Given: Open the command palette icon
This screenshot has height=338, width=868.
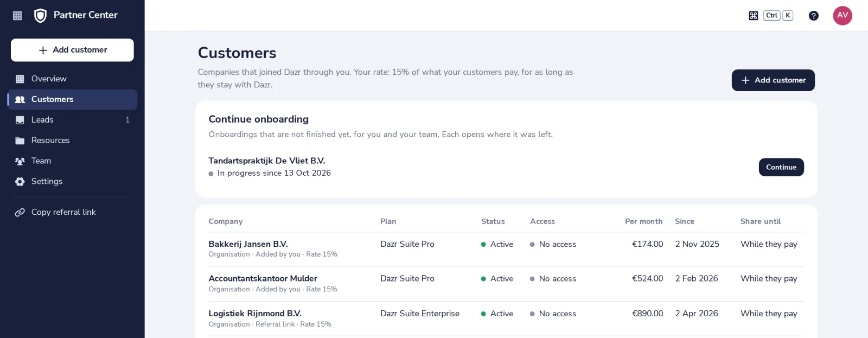Looking at the screenshot, I should (753, 16).
